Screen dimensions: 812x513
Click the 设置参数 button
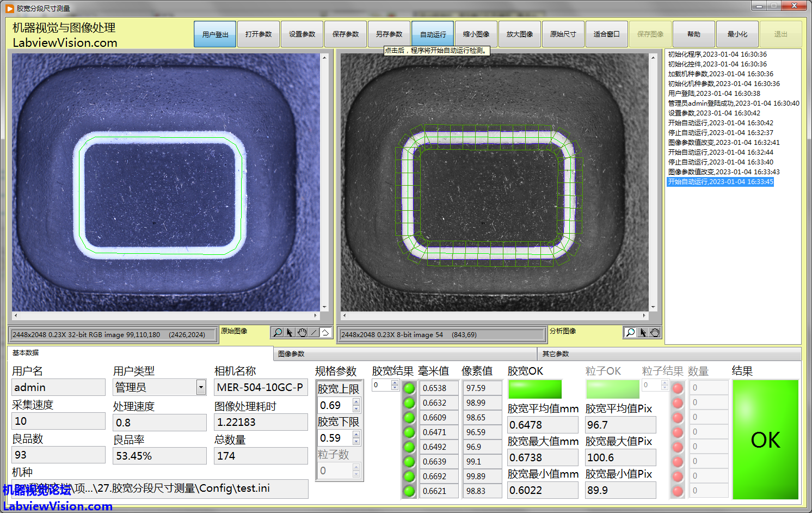302,34
